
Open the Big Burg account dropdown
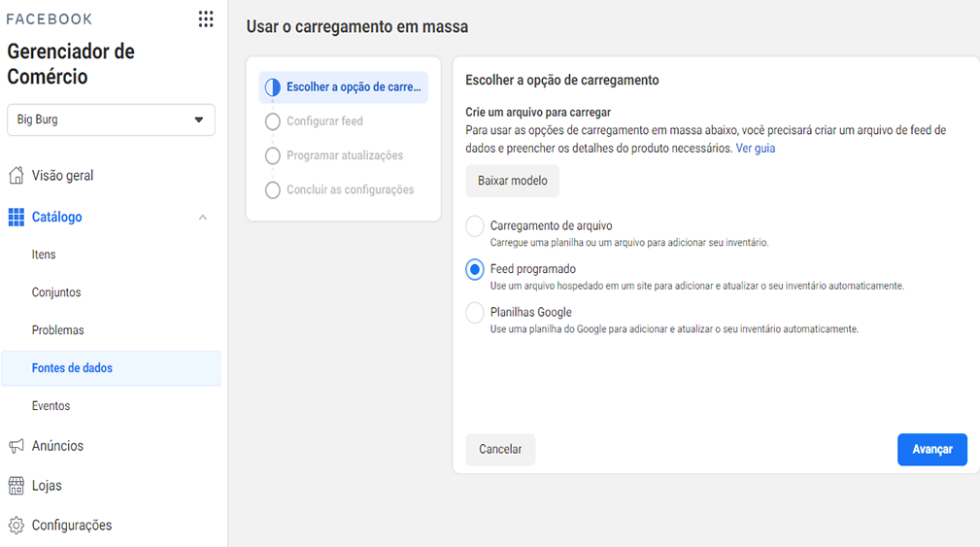tap(112, 120)
